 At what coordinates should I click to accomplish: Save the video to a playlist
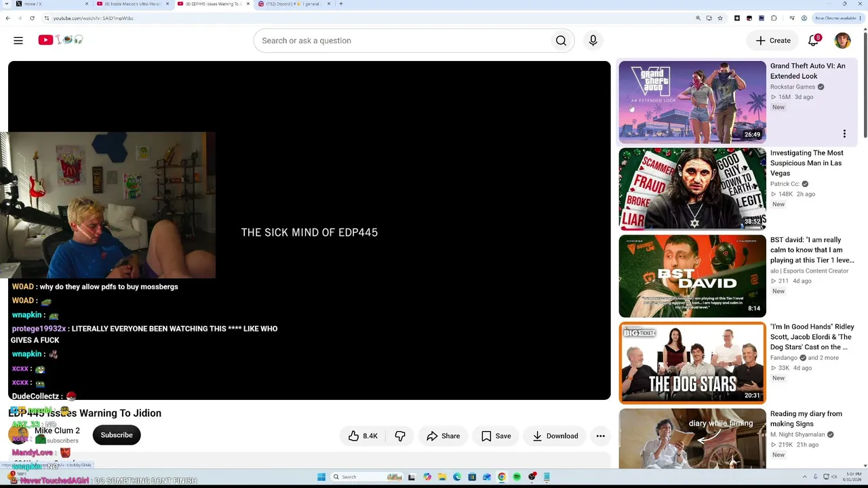[x=496, y=436]
